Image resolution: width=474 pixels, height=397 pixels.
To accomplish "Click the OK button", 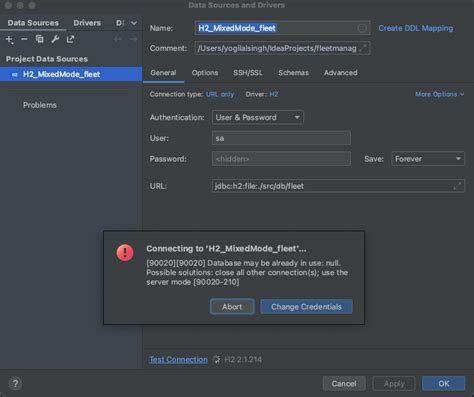I will [444, 384].
